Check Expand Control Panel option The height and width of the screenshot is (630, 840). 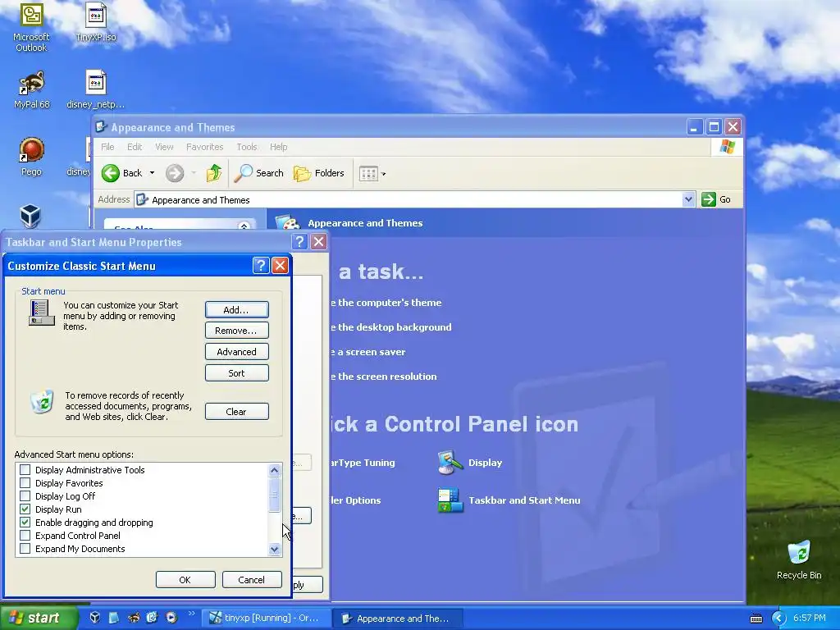click(25, 535)
